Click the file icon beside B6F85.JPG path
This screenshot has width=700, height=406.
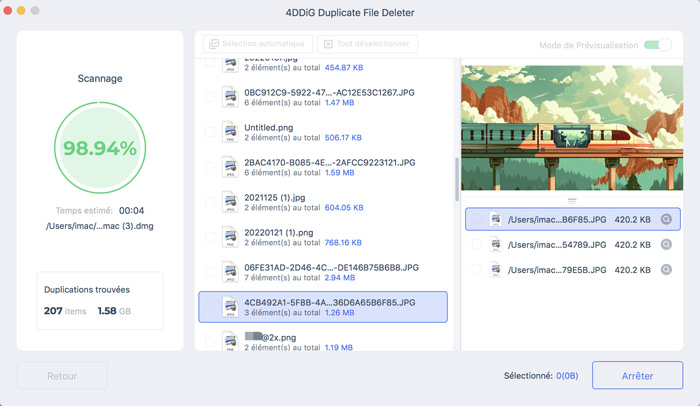click(495, 219)
